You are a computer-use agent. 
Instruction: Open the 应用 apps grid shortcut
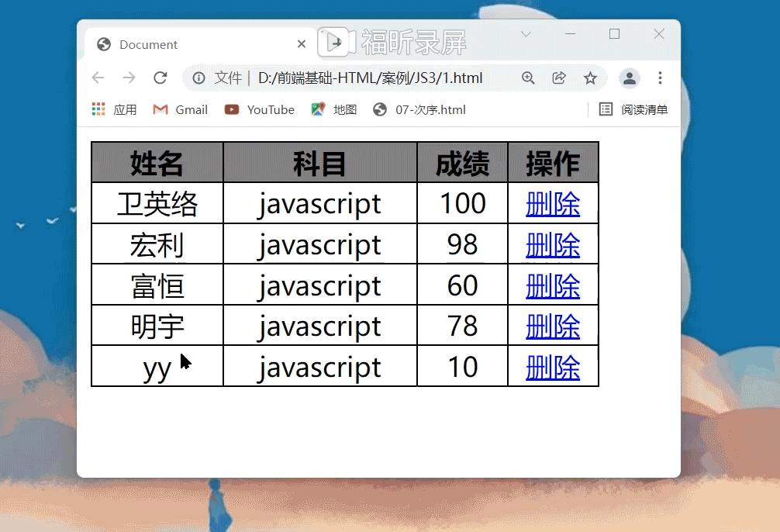[115, 109]
